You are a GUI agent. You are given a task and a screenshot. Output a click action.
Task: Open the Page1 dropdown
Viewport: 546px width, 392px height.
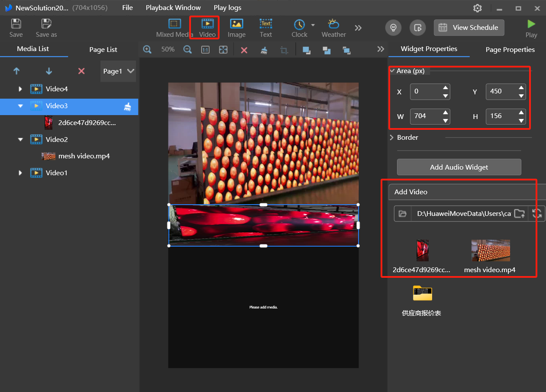(118, 71)
